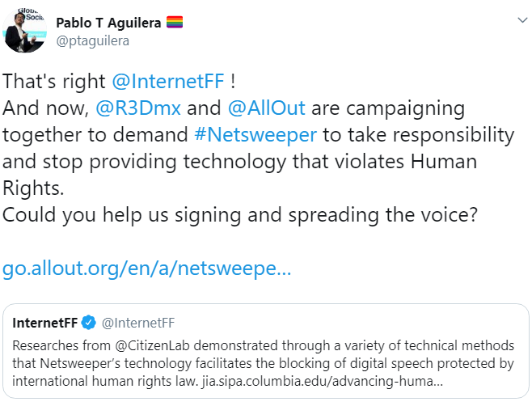The height and width of the screenshot is (406, 532).
Task: Click the rainbow flag emoji by the name
Action: click(x=175, y=21)
